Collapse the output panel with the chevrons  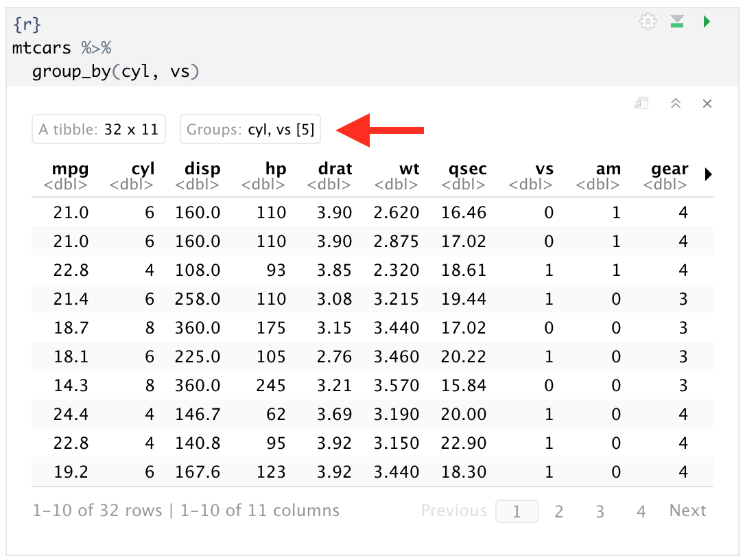pos(676,103)
